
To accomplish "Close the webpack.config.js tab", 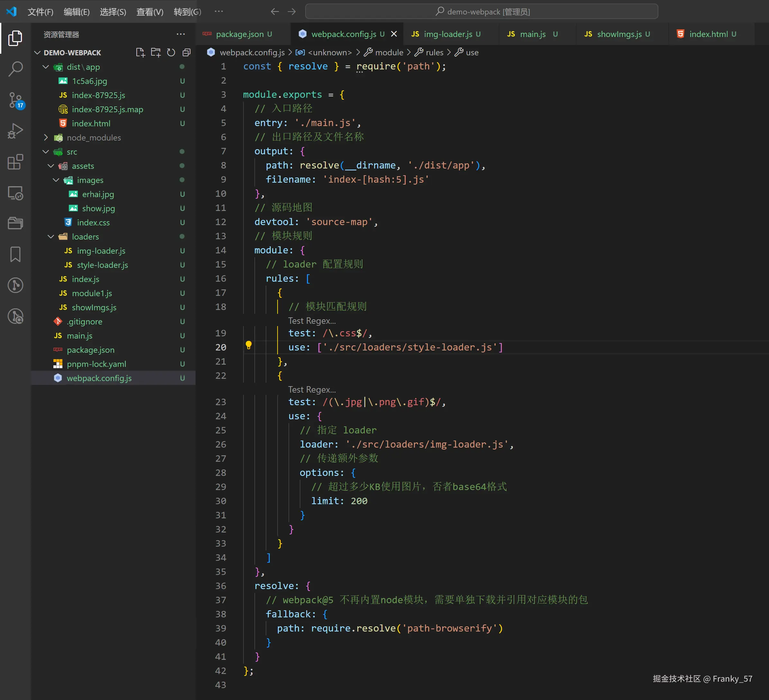I will (394, 34).
